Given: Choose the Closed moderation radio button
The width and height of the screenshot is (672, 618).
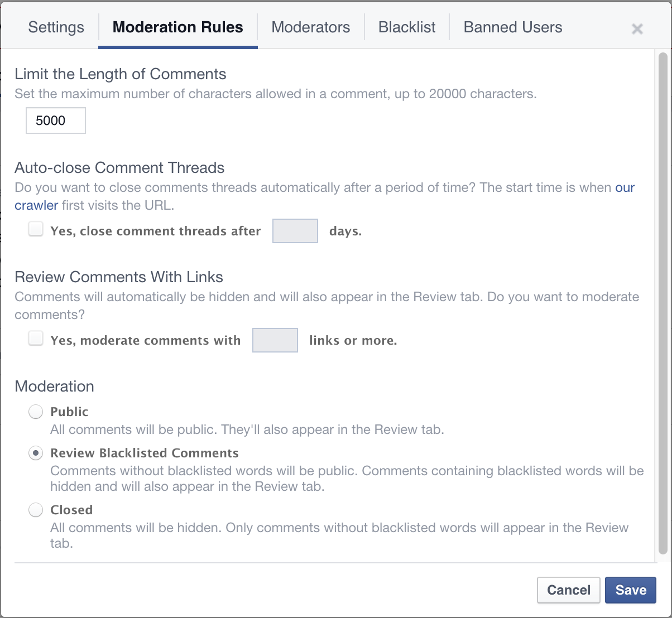Looking at the screenshot, I should tap(36, 510).
